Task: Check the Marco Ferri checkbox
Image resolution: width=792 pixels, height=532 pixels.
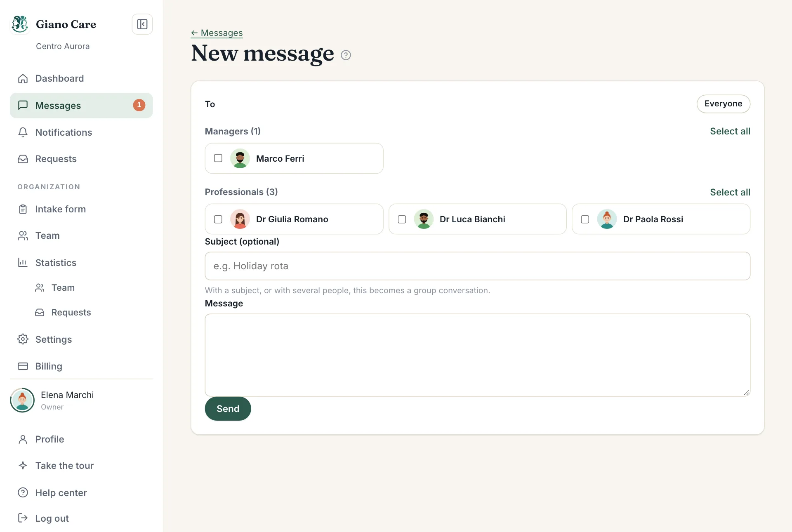Action: [218, 158]
